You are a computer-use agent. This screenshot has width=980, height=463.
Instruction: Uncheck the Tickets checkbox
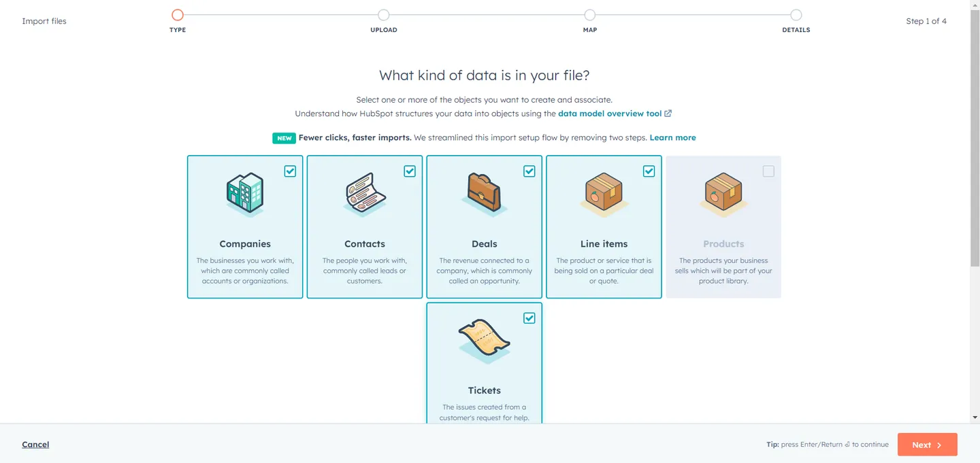tap(529, 318)
